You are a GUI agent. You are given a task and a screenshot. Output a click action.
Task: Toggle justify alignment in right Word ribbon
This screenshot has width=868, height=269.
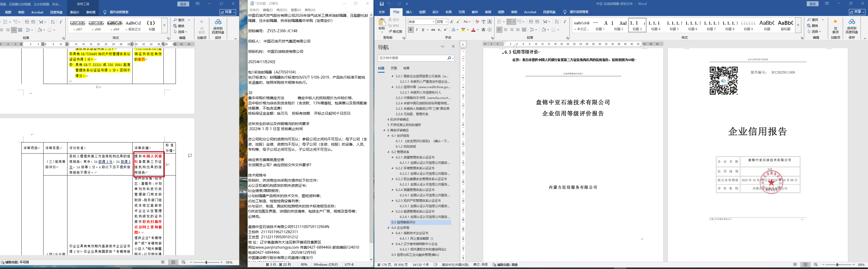click(x=518, y=30)
